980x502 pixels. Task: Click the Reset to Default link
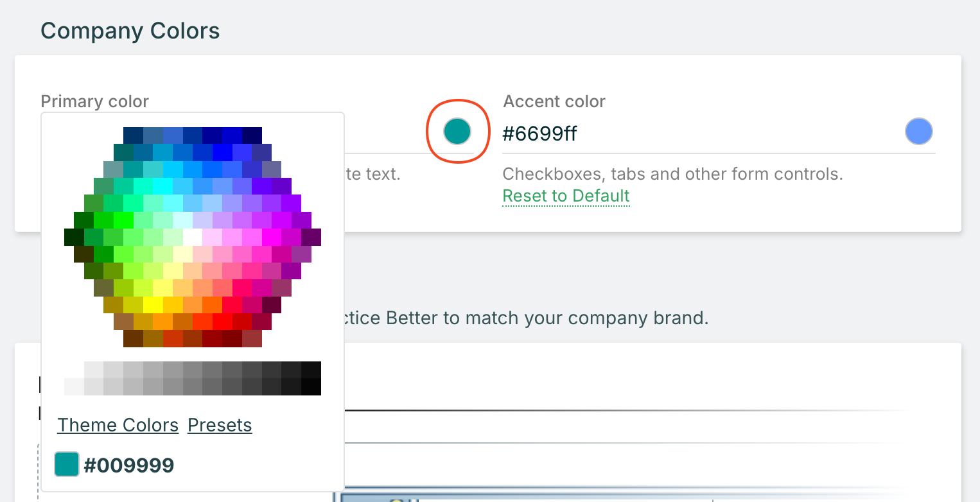pyautogui.click(x=566, y=196)
